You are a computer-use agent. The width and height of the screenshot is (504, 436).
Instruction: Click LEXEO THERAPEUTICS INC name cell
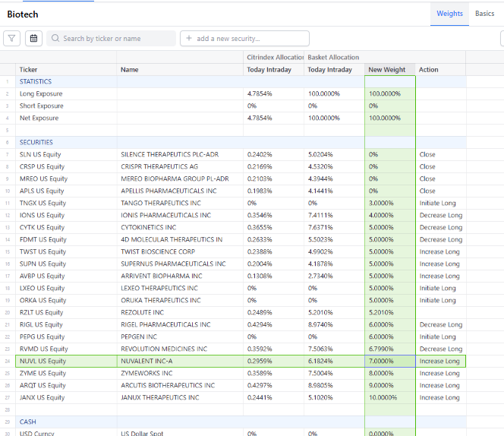(180, 289)
